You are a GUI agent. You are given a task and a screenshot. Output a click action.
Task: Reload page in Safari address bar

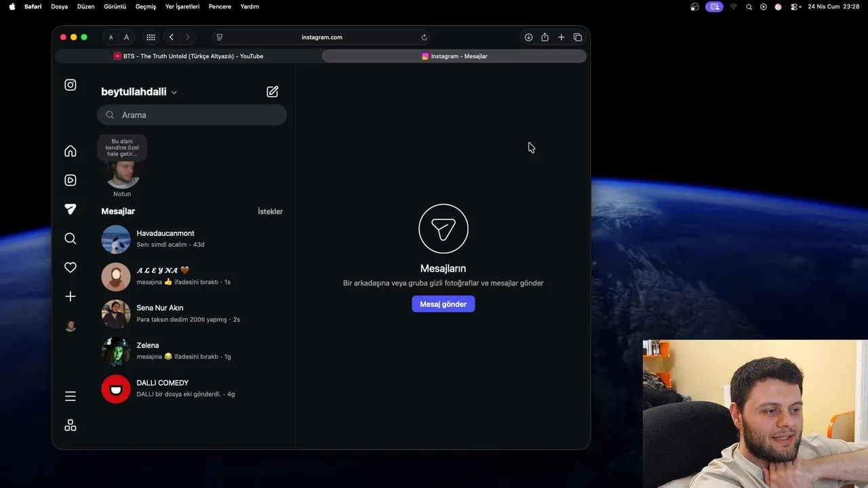click(x=425, y=37)
